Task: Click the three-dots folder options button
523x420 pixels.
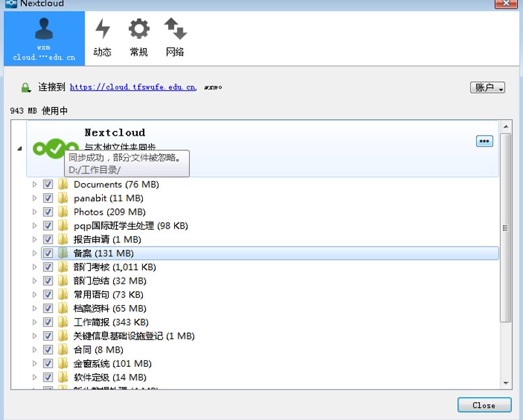Action: (484, 141)
